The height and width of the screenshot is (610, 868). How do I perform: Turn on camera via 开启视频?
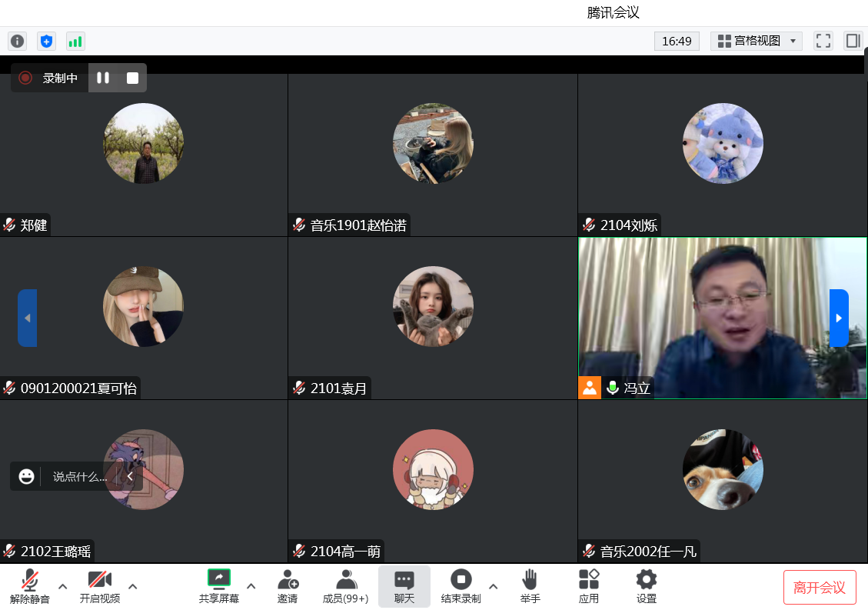(x=100, y=586)
